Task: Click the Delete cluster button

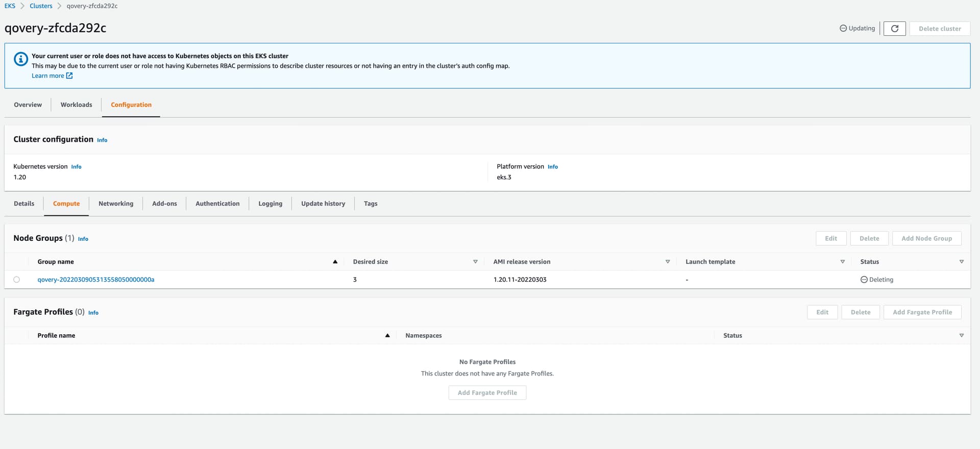Action: (940, 29)
